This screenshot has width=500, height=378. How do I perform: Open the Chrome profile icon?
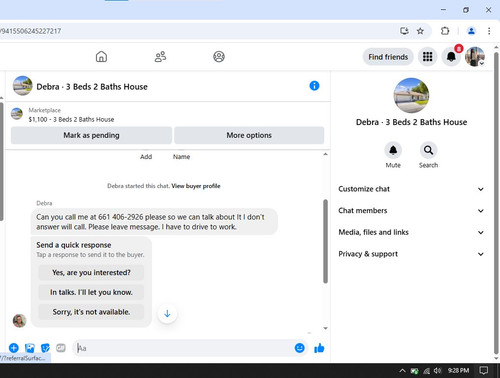point(471,31)
